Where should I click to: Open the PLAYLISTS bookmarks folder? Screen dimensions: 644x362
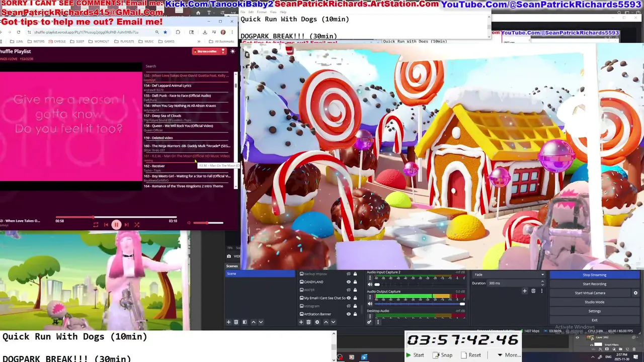click(x=124, y=42)
